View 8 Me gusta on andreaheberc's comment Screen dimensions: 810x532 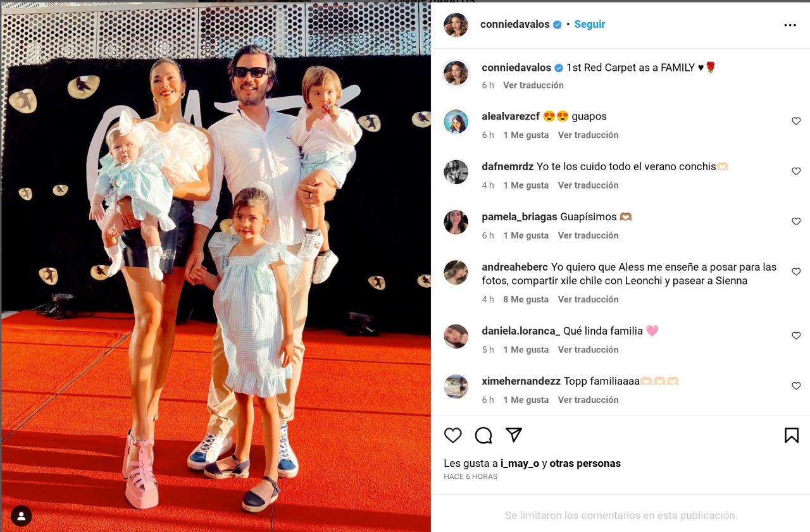click(x=526, y=299)
